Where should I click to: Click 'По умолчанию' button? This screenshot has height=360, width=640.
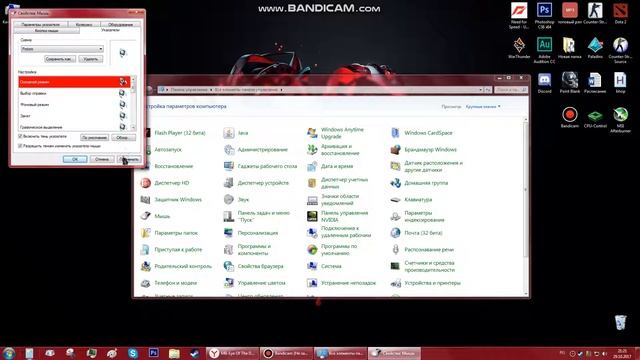(x=94, y=138)
